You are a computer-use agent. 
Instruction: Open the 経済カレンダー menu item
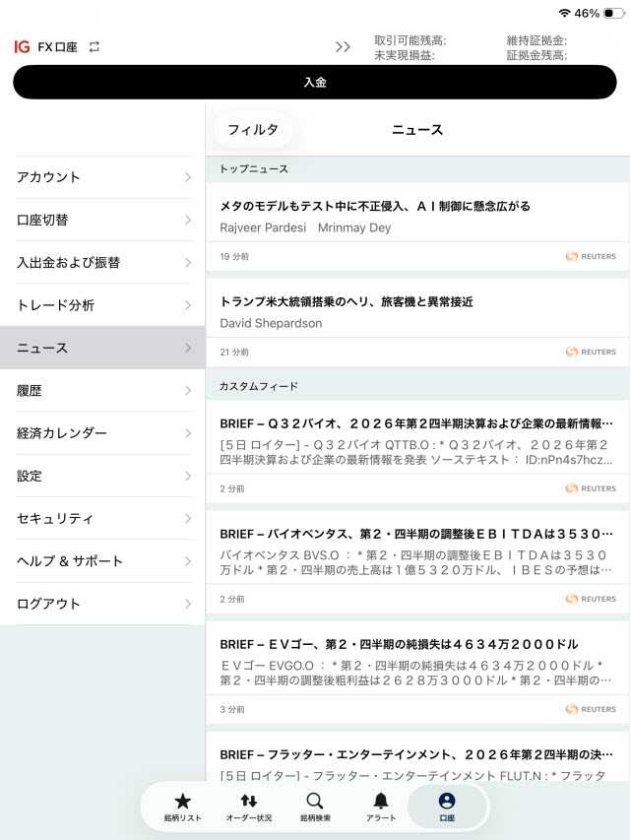point(102,433)
